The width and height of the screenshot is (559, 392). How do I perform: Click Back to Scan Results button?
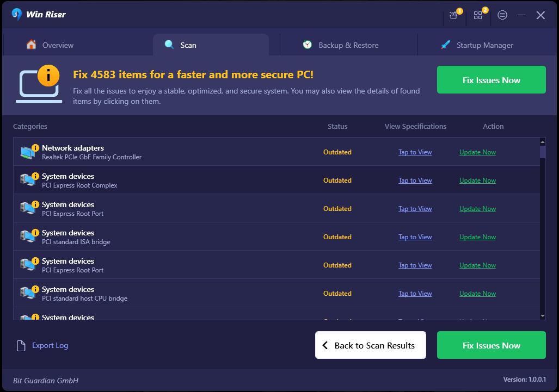point(370,345)
